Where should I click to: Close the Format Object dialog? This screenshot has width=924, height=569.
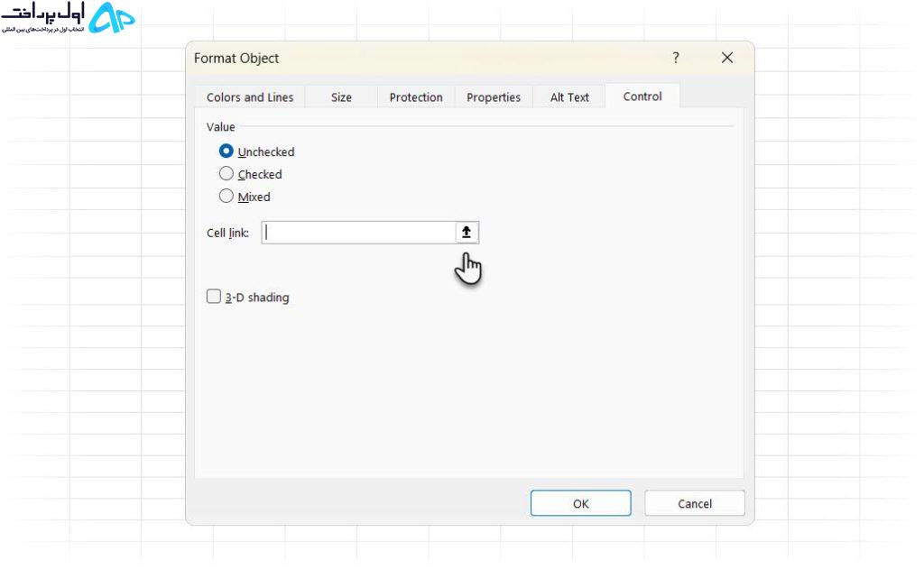click(727, 58)
